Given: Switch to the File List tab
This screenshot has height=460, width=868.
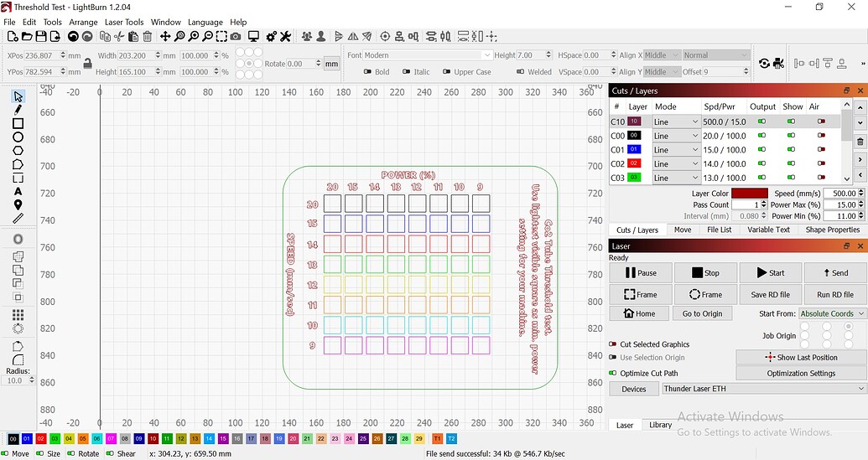Looking at the screenshot, I should tap(719, 230).
